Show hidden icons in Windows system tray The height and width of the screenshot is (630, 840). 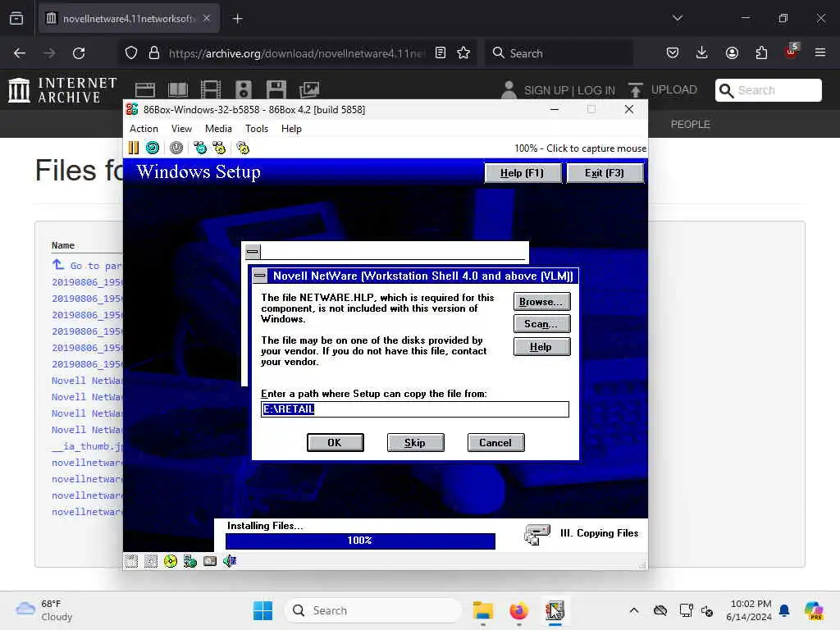pyautogui.click(x=634, y=610)
